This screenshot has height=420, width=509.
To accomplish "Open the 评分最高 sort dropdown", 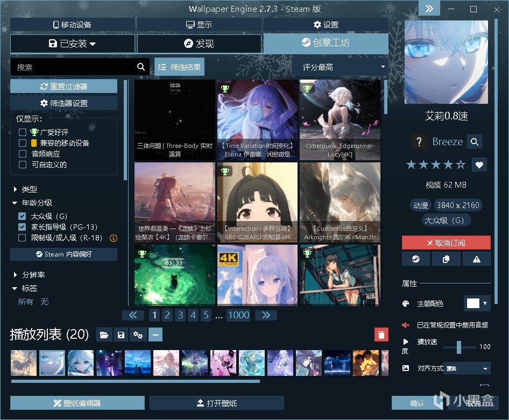I will (x=340, y=67).
